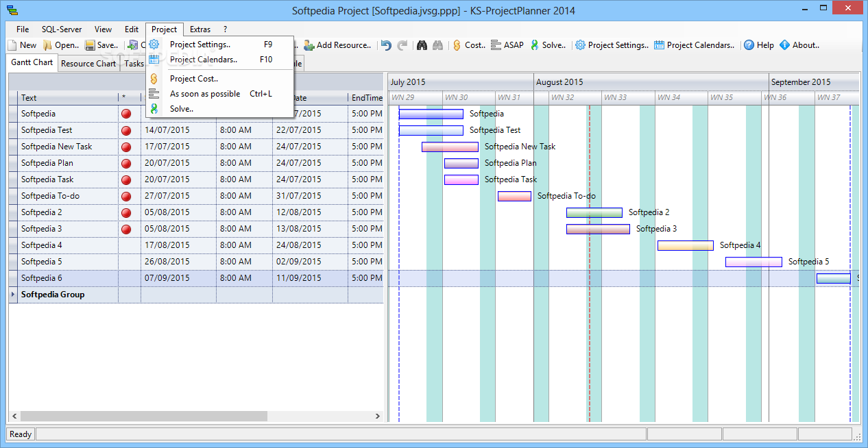Click the application icon in title bar
Viewport: 868px width, 448px height.
coord(12,10)
